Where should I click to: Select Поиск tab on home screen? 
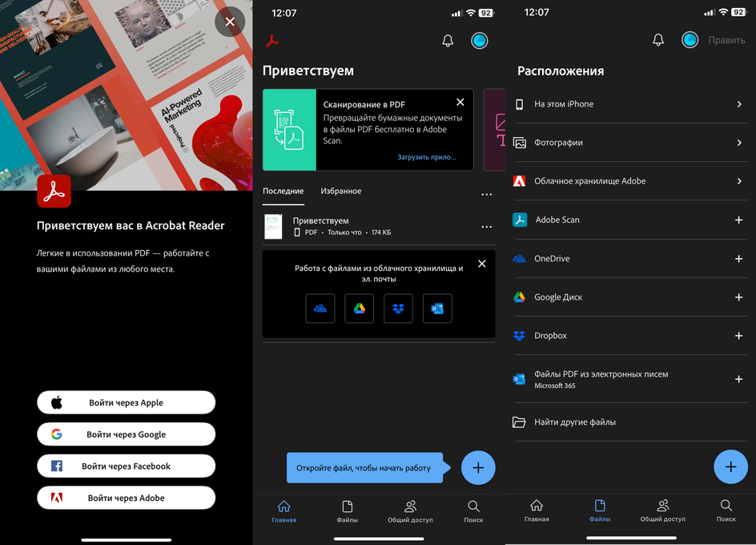(473, 511)
